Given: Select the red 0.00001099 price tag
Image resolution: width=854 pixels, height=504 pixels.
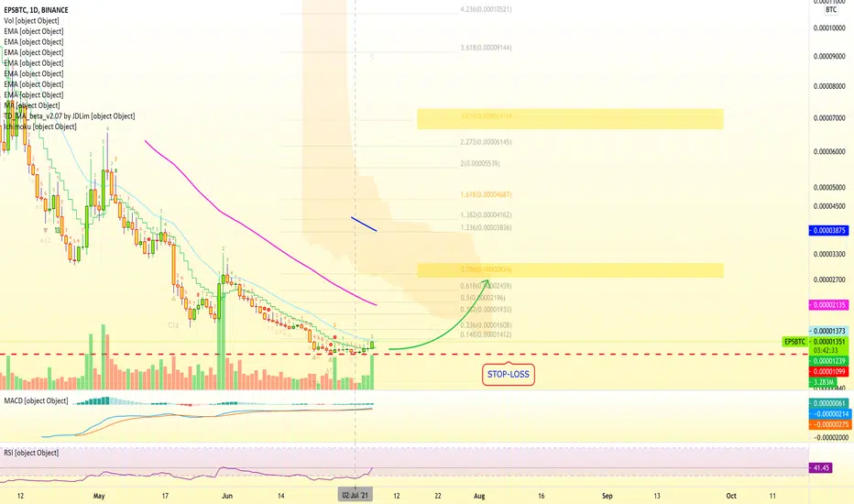Looking at the screenshot, I should [828, 372].
